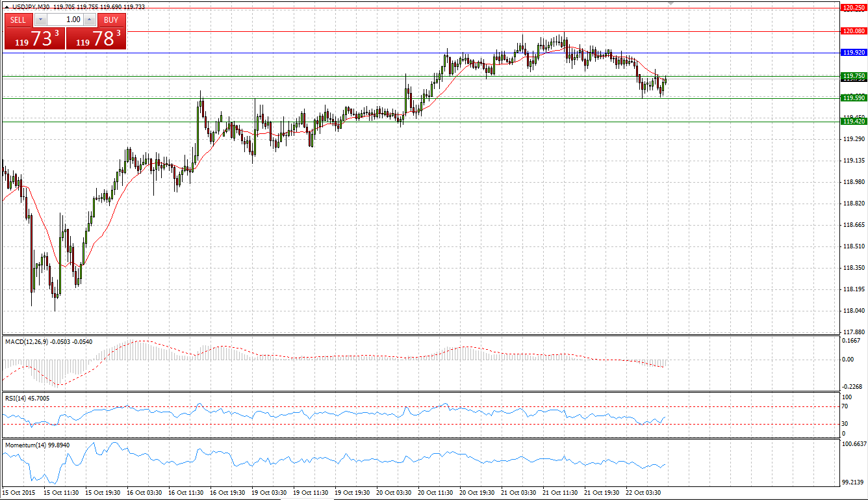Click the trade volume field showing 1.00
The image size is (868, 500).
(64, 20)
